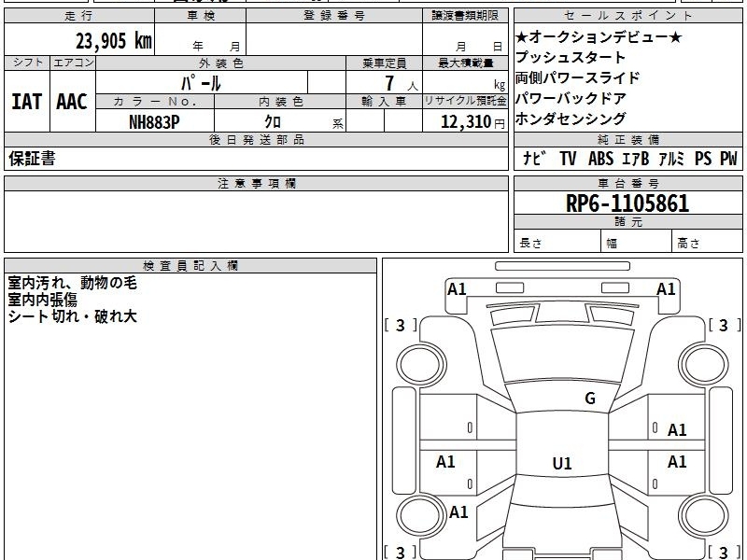Click the 純正装備 section header
The height and width of the screenshot is (560, 747).
[x=627, y=139]
